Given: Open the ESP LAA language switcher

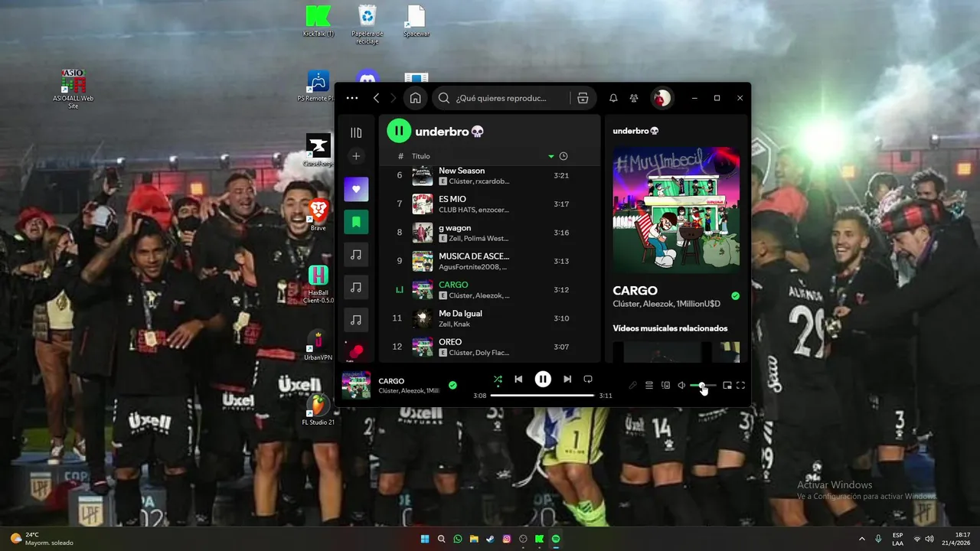Looking at the screenshot, I should coord(897,539).
